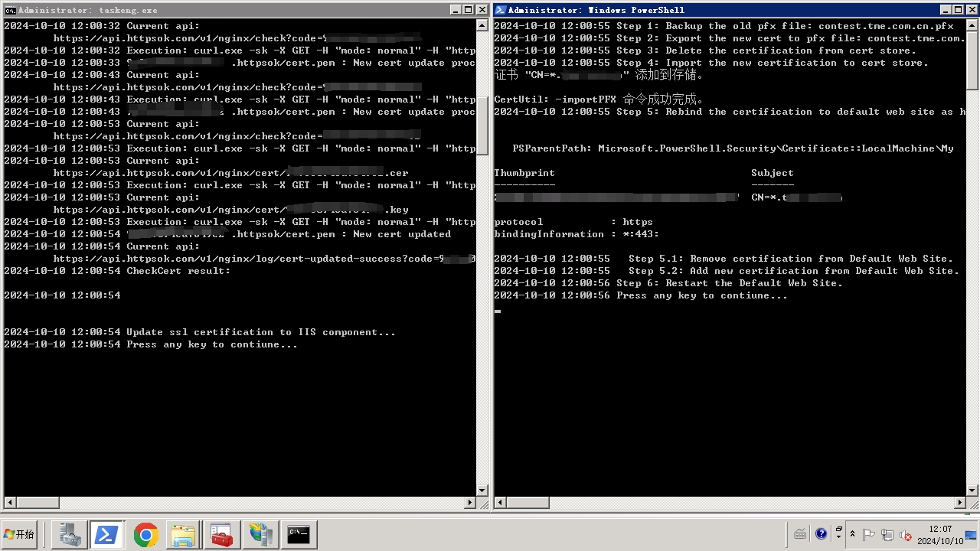Image resolution: width=980 pixels, height=551 pixels.
Task: Click "Step 1: Backup the old pfx file" line
Action: click(x=724, y=26)
